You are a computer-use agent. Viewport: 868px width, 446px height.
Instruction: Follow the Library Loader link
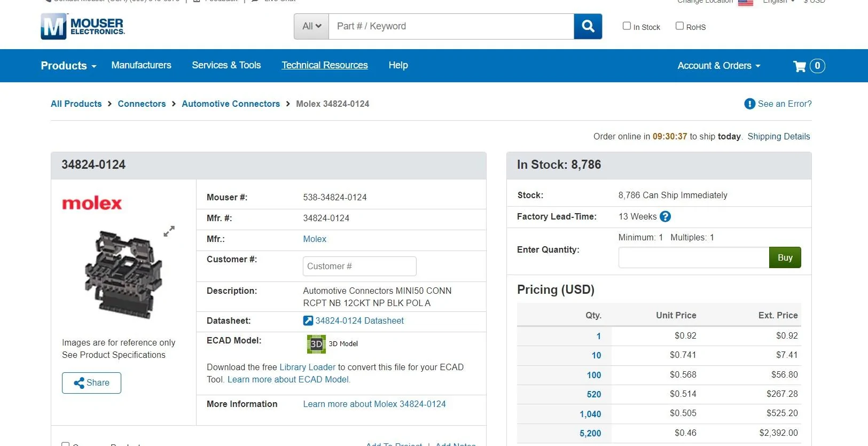click(x=308, y=367)
